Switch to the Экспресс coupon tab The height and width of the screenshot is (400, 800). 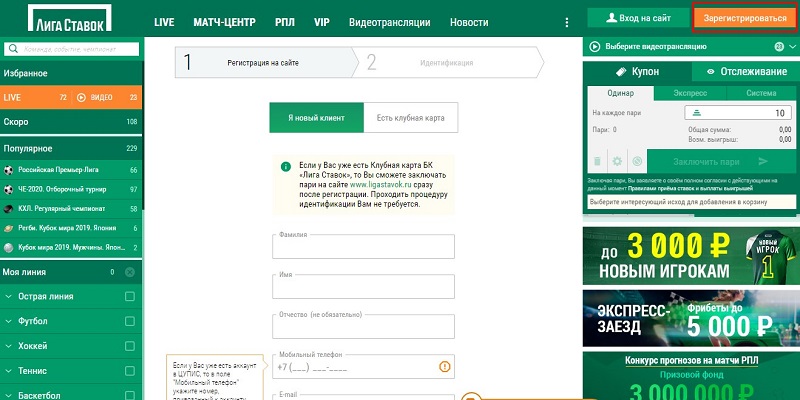[690, 93]
